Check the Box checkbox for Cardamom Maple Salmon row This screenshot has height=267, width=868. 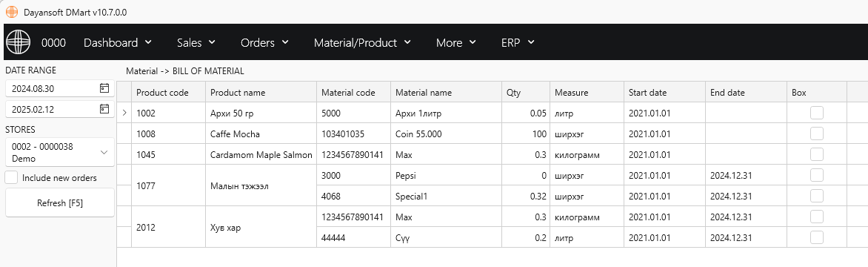[x=816, y=154]
